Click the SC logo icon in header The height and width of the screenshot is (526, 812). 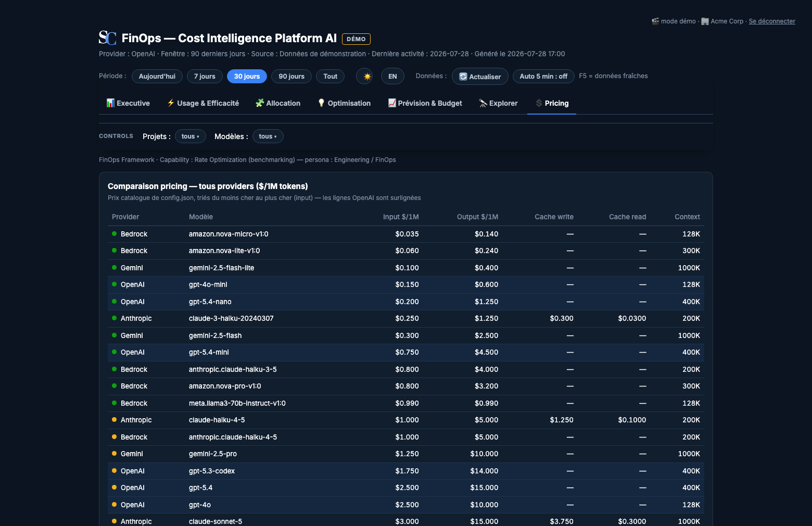[x=108, y=37]
